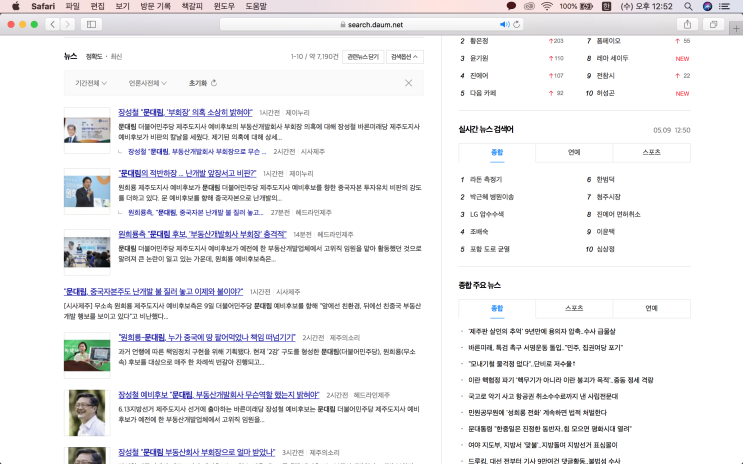Click ranked keyword 다음 카페
The width and height of the screenshot is (743, 464).
[x=483, y=93]
